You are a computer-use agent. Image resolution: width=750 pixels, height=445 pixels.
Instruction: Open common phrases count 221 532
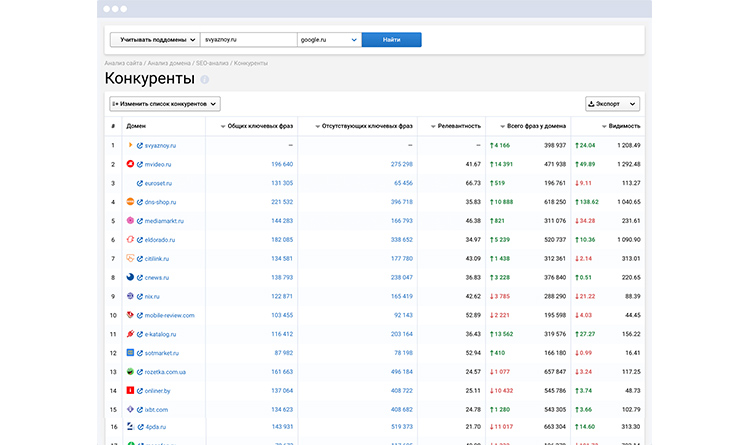click(x=282, y=202)
